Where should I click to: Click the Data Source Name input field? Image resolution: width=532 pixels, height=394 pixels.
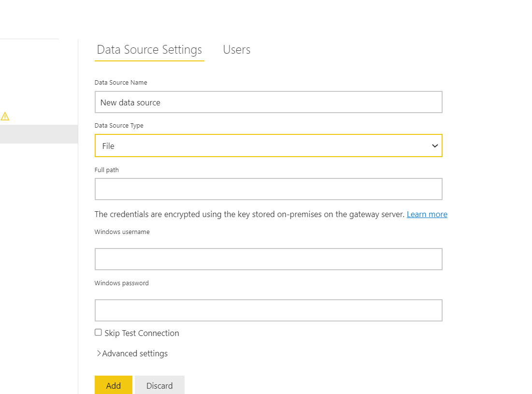(x=268, y=102)
